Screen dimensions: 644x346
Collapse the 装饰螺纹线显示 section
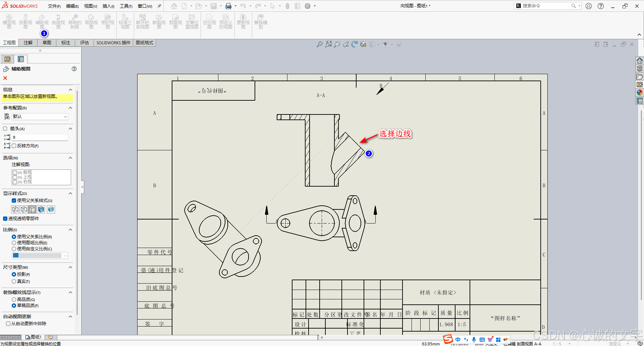point(70,292)
